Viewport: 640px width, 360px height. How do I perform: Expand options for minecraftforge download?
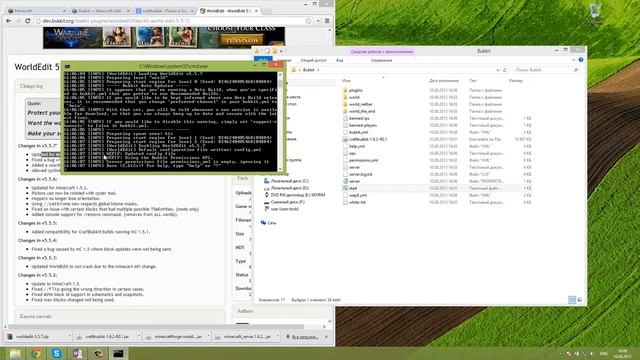click(x=208, y=337)
